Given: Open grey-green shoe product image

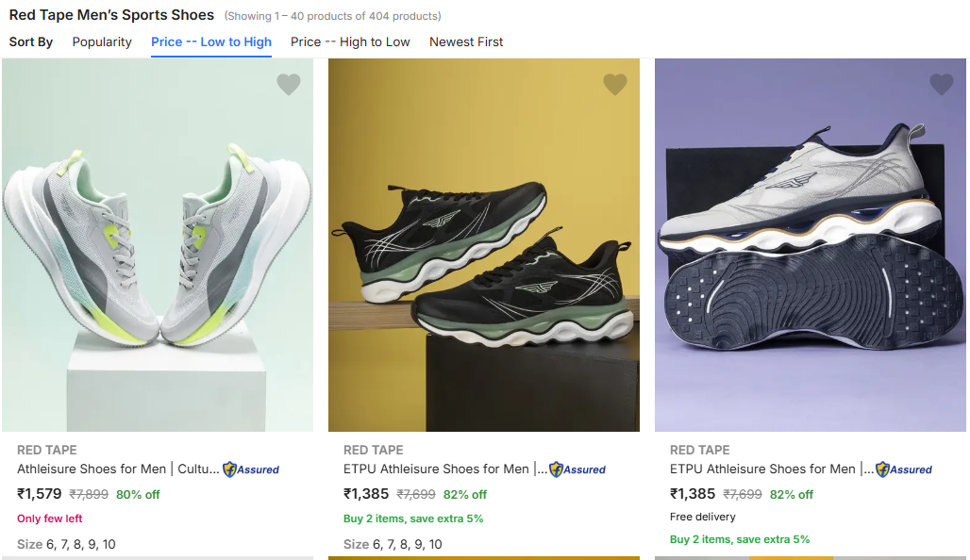Looking at the screenshot, I should (x=158, y=245).
